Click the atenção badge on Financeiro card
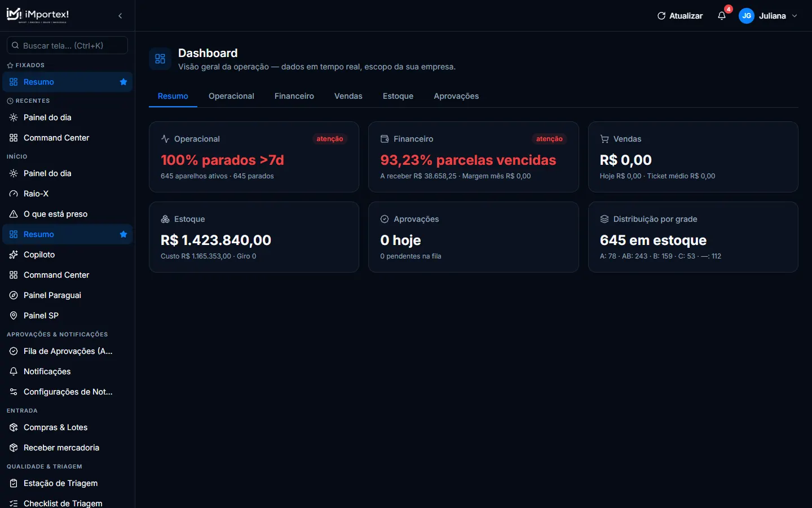The width and height of the screenshot is (812, 508). [549, 139]
